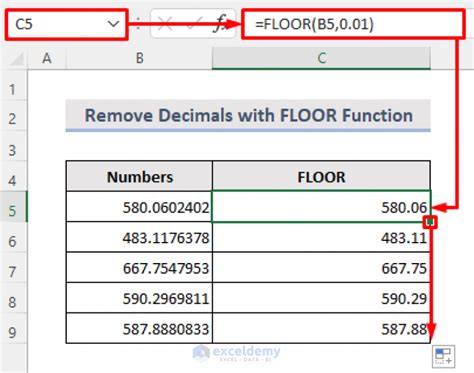Select the 'FLOOR' header cell
474x373 pixels.
pos(321,176)
